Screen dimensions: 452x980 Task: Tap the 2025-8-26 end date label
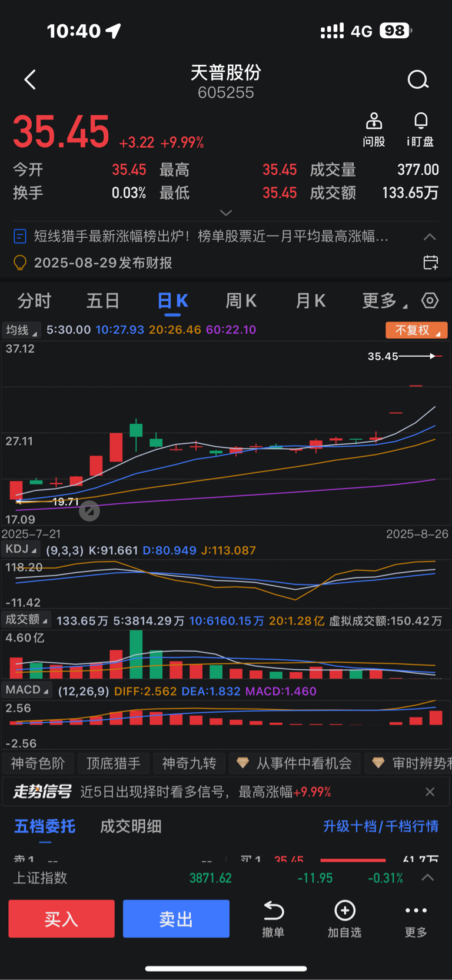pos(417,534)
